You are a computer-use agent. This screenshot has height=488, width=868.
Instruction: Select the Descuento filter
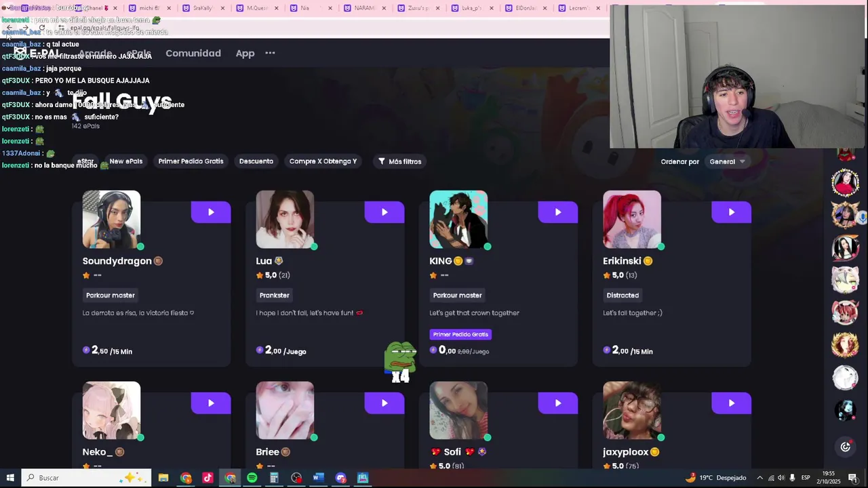(256, 161)
